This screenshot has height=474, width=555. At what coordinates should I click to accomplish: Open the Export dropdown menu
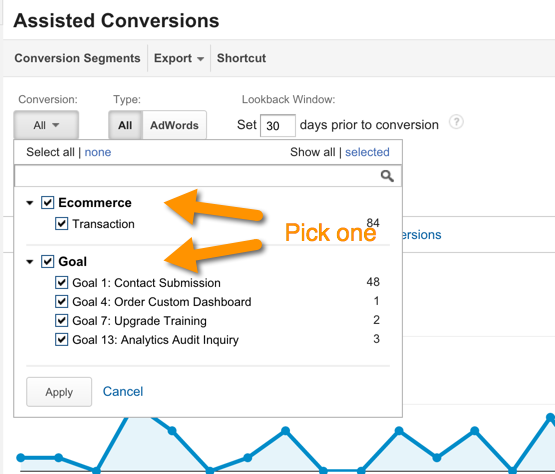click(x=179, y=58)
